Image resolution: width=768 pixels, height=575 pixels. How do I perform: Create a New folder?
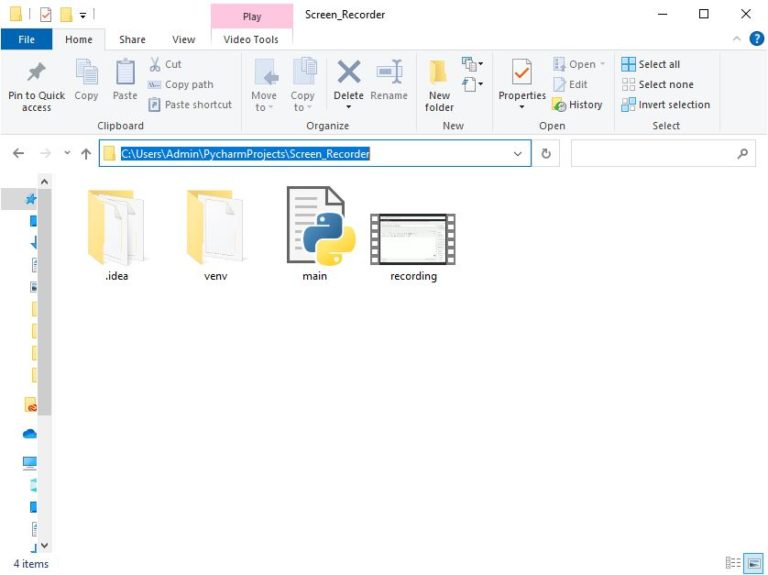click(x=439, y=86)
